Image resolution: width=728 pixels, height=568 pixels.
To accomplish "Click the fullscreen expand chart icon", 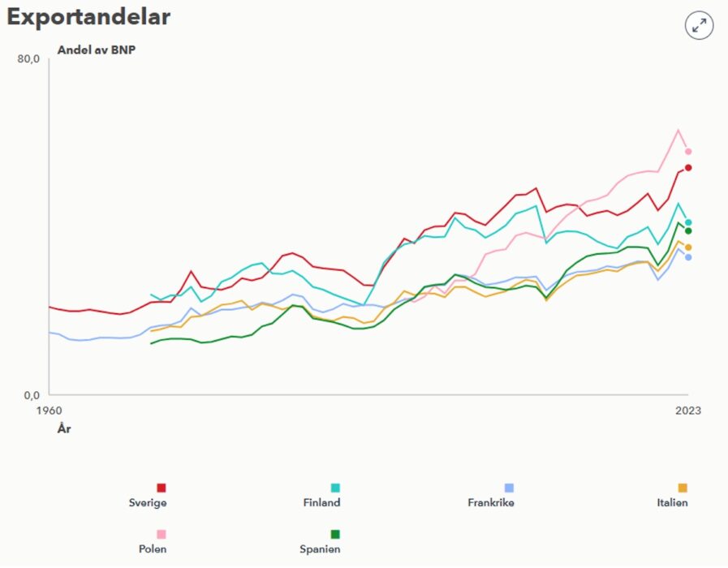I will click(x=699, y=25).
